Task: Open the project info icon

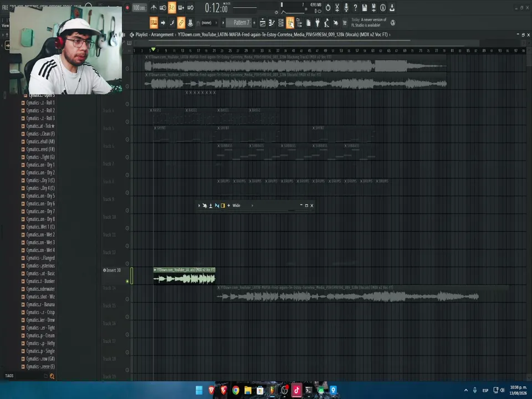Action: 383,7
